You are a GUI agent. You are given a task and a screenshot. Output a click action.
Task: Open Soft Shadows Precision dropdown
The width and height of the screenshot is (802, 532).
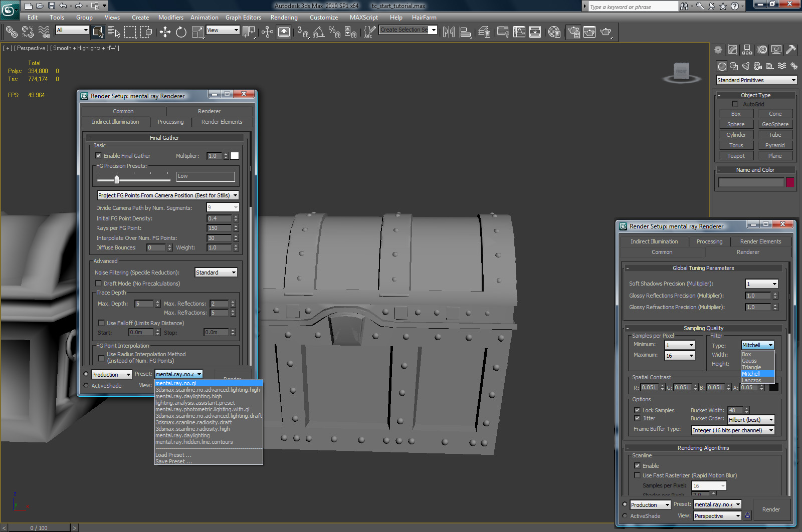tap(762, 284)
